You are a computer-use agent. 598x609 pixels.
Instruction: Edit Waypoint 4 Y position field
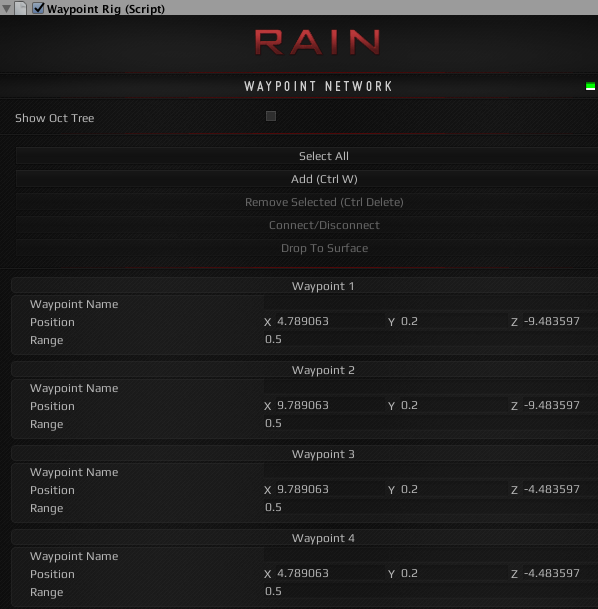click(x=453, y=573)
